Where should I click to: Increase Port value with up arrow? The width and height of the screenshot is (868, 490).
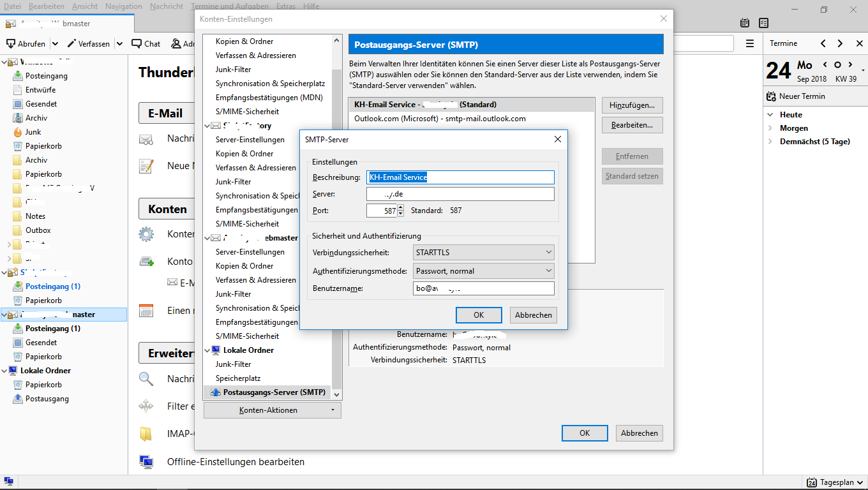coord(400,207)
